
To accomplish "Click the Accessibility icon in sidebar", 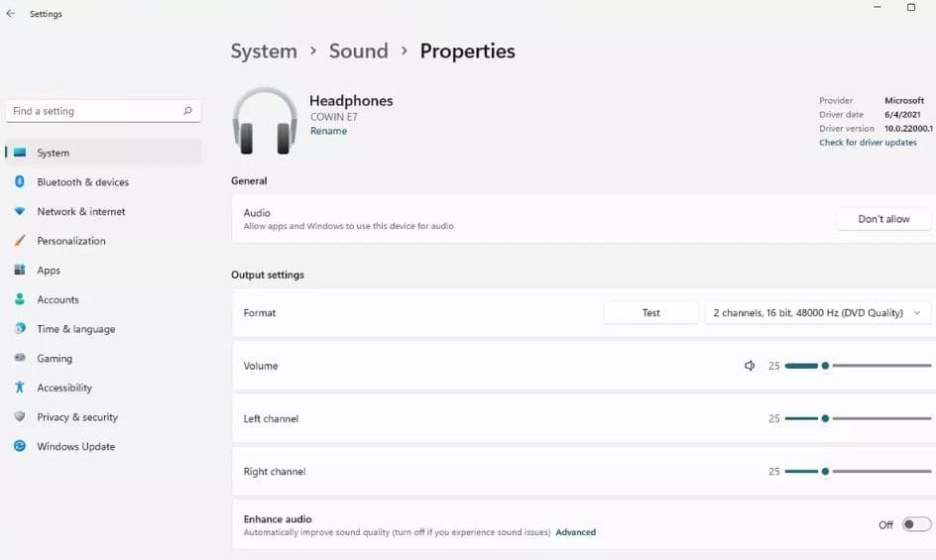I will (19, 388).
